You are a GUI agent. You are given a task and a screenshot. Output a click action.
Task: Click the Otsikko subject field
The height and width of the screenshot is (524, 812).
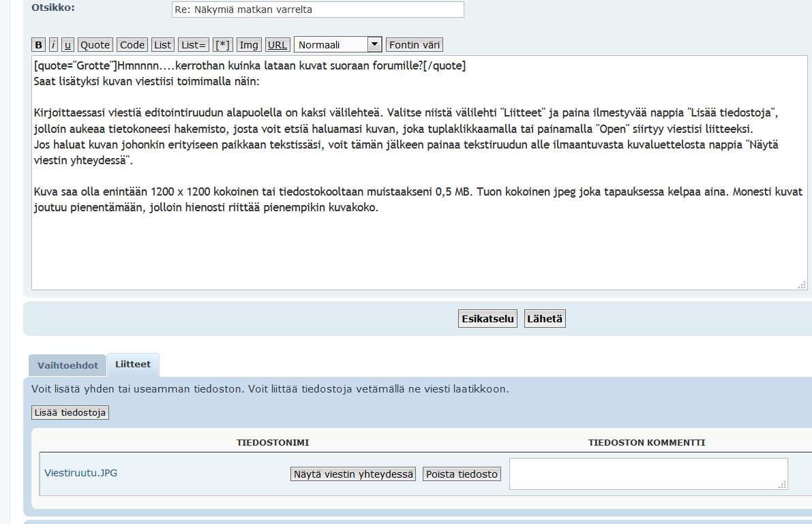(x=317, y=10)
